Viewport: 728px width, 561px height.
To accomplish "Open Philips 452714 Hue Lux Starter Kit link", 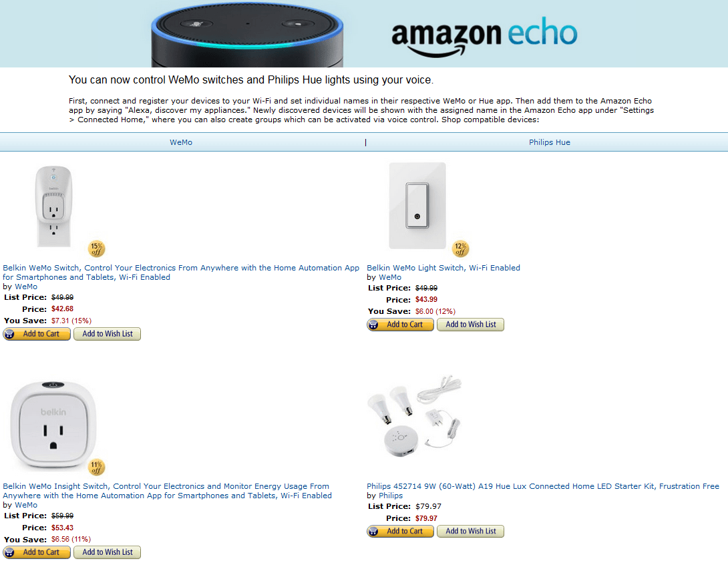I will (x=543, y=486).
